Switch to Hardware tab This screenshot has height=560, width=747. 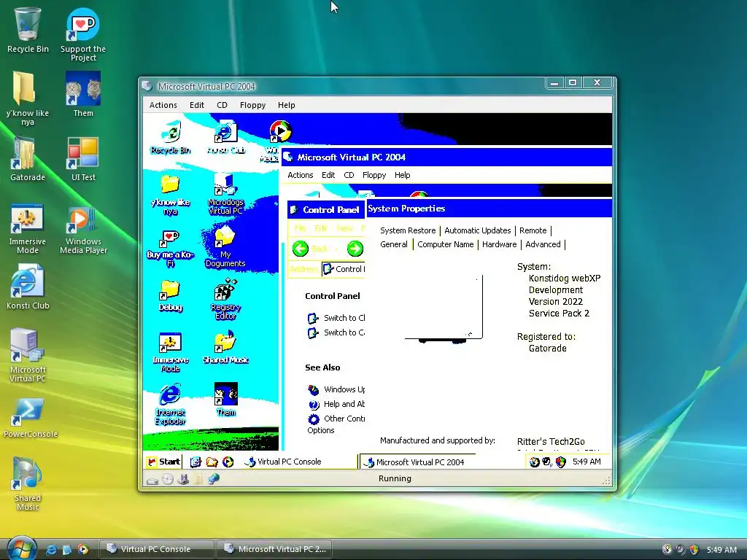pos(499,244)
